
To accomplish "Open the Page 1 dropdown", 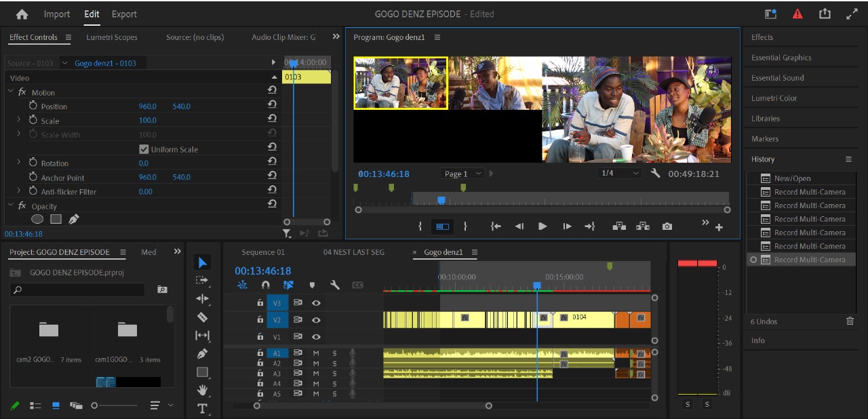I will (x=463, y=174).
